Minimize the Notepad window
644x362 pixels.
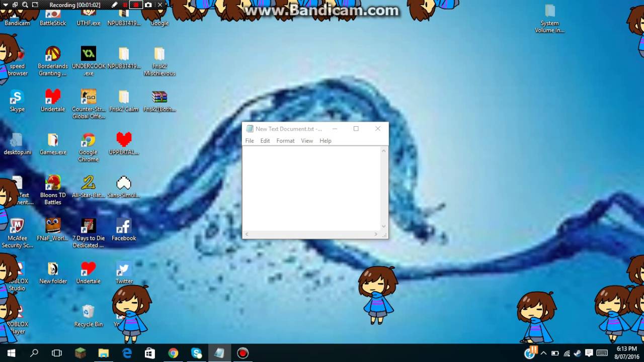pos(334,129)
